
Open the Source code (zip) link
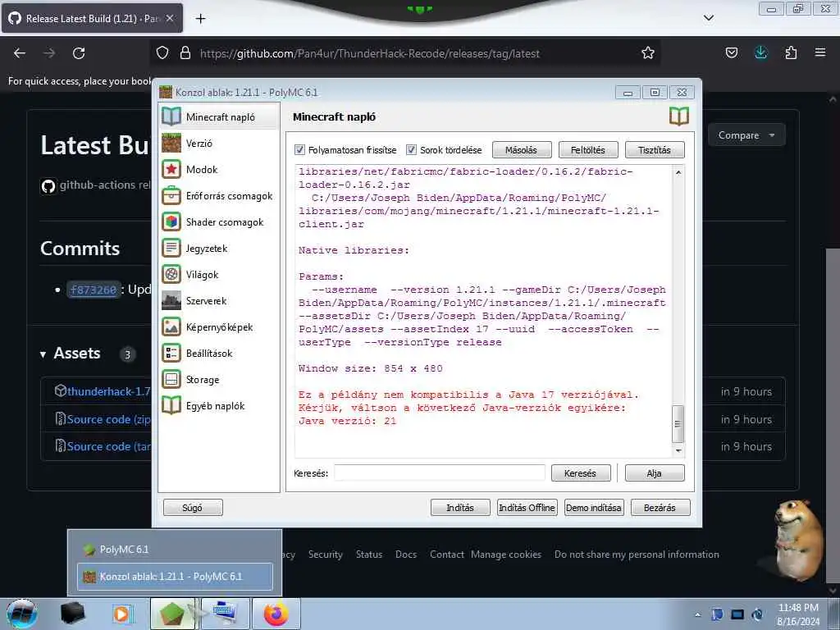click(x=109, y=419)
